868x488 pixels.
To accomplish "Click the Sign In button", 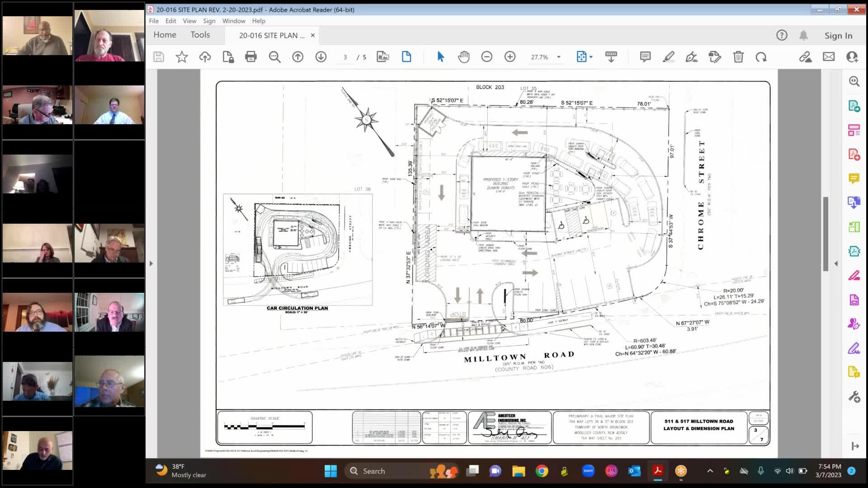I will 838,35.
